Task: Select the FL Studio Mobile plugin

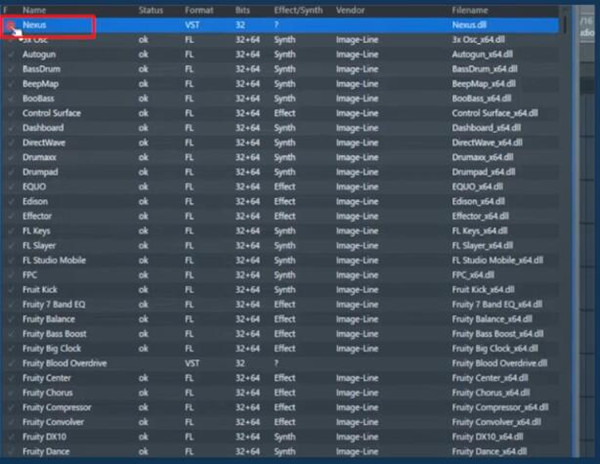Action: [x=55, y=260]
